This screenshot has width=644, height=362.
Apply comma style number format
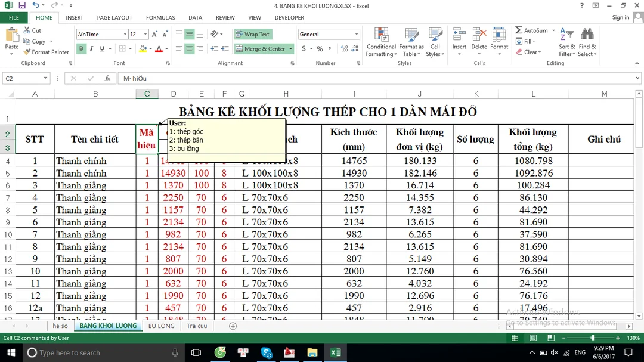click(x=330, y=48)
